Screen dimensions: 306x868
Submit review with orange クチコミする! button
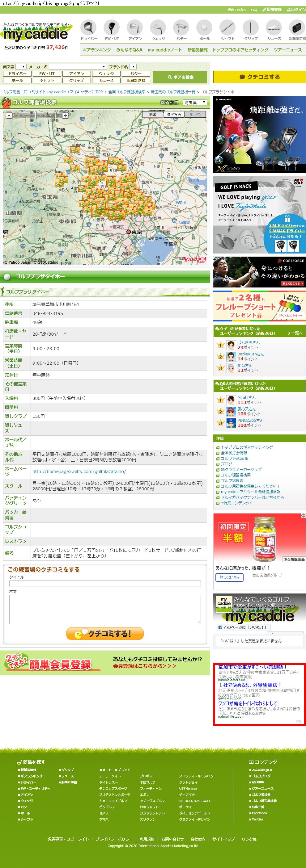coord(105,634)
